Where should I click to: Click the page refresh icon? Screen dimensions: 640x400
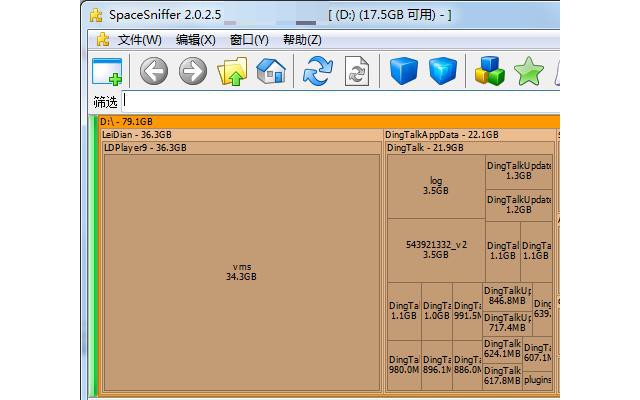357,71
